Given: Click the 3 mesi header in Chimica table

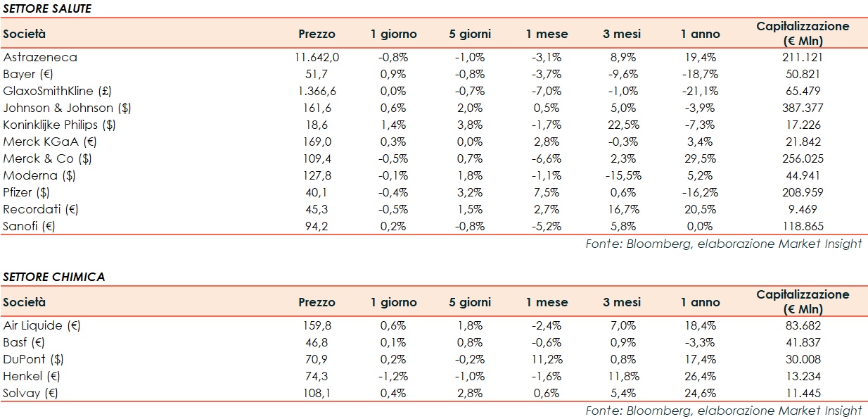Looking at the screenshot, I should (x=622, y=302).
